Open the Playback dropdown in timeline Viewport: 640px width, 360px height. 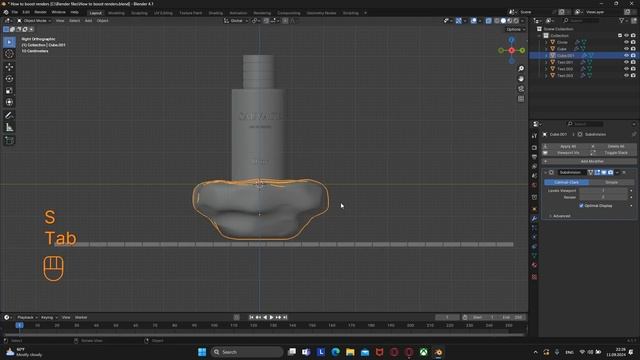pyautogui.click(x=27, y=318)
